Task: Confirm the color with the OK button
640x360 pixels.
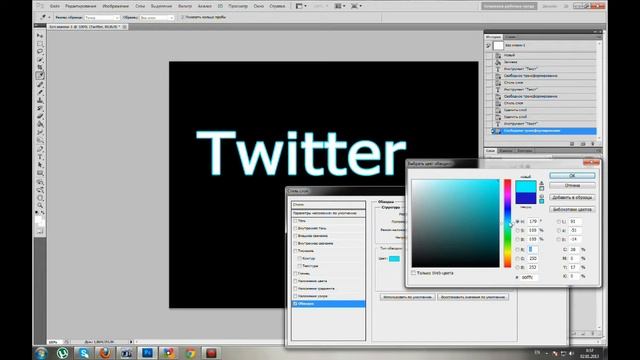Action: (572, 176)
